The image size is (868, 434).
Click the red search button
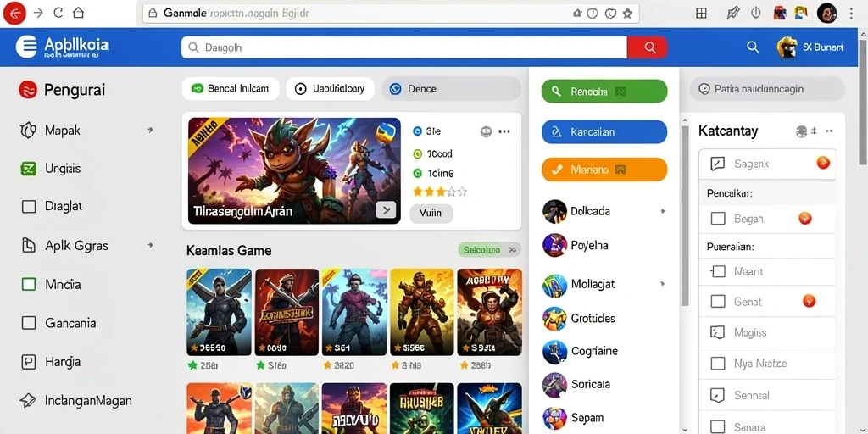point(647,47)
